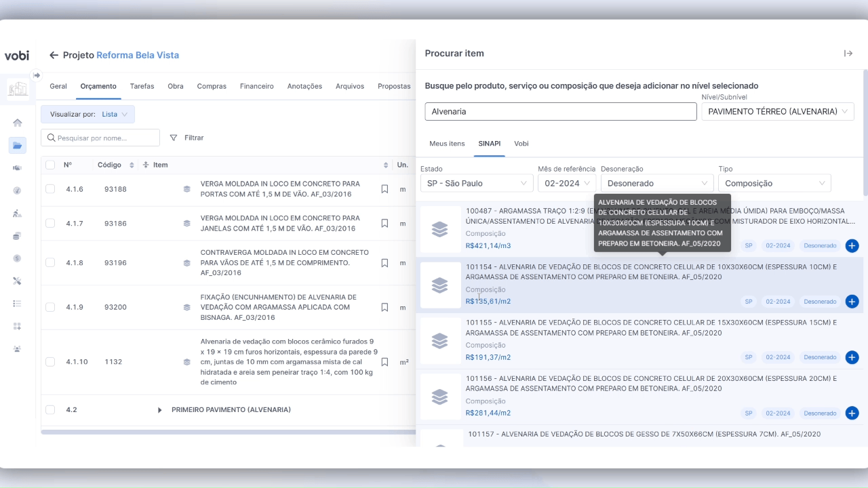Viewport: 868px width, 488px height.
Task: Select the Meus itens tab
Action: click(x=447, y=144)
